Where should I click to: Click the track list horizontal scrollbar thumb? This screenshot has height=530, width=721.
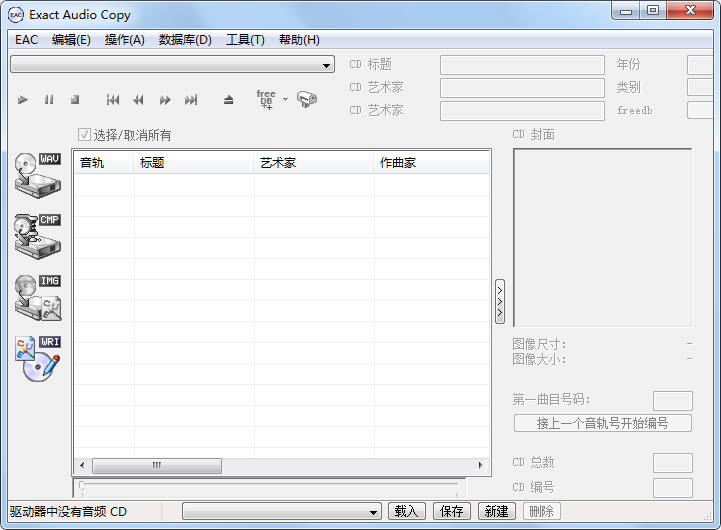pos(157,465)
